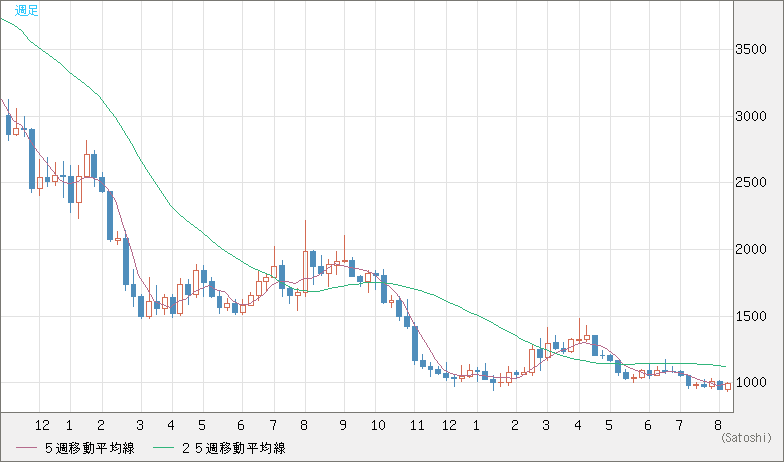Click the month 10 axis label
This screenshot has width=784, height=462.
(x=378, y=426)
